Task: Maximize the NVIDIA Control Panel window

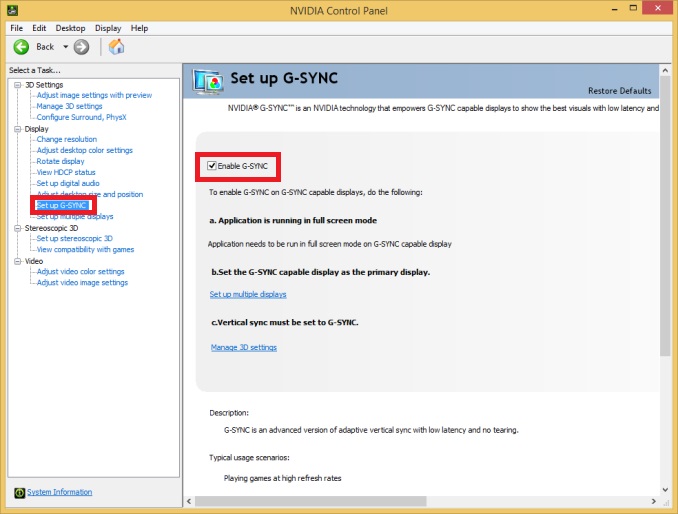Action: pyautogui.click(x=633, y=8)
